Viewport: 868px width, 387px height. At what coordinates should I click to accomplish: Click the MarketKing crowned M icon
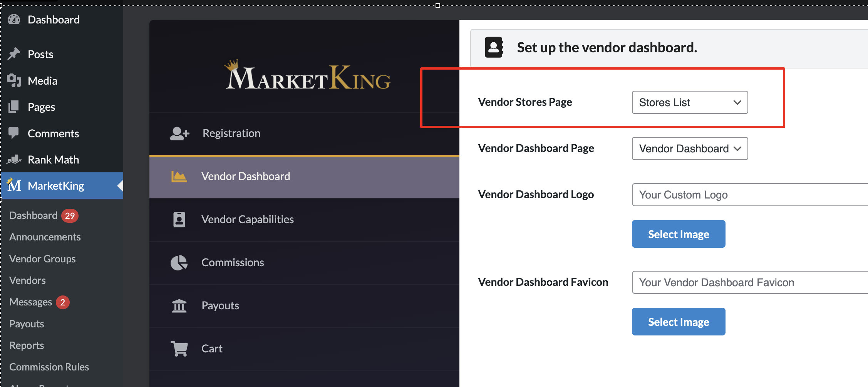[x=14, y=185]
